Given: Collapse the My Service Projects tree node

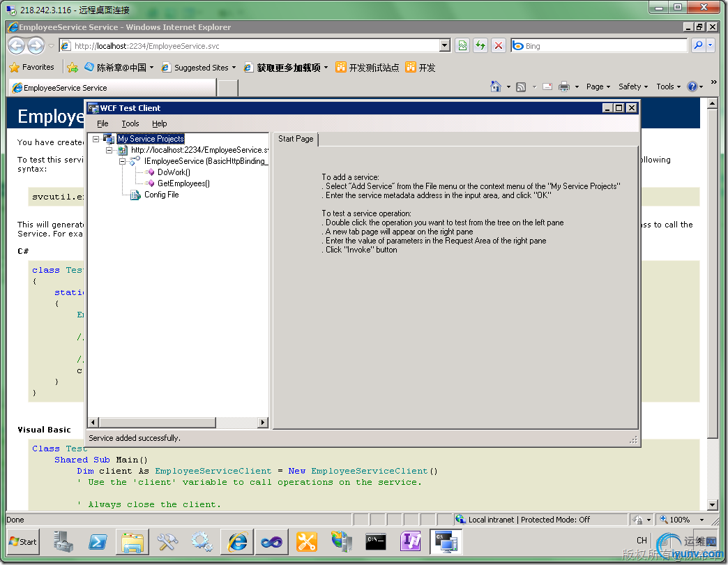Looking at the screenshot, I should pos(96,139).
